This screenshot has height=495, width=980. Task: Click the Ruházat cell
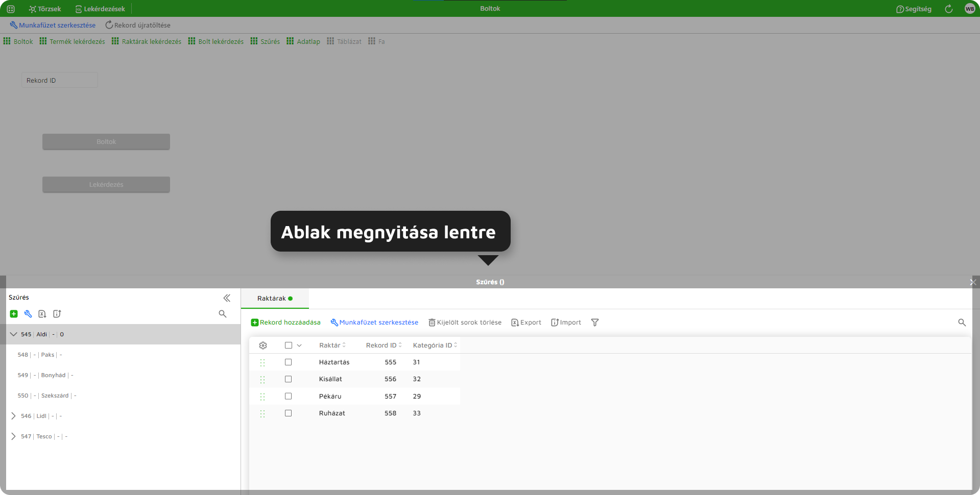click(332, 413)
